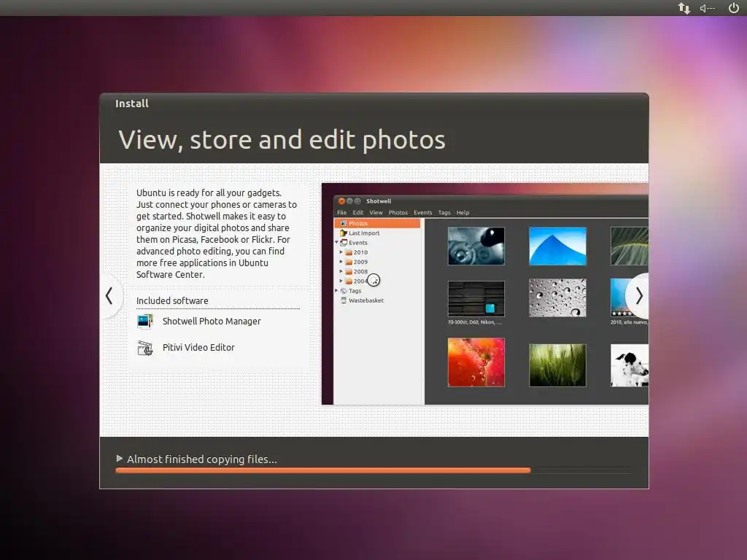Click the 'Almost finished copying files...' status text
The width and height of the screenshot is (747, 560).
tap(201, 459)
